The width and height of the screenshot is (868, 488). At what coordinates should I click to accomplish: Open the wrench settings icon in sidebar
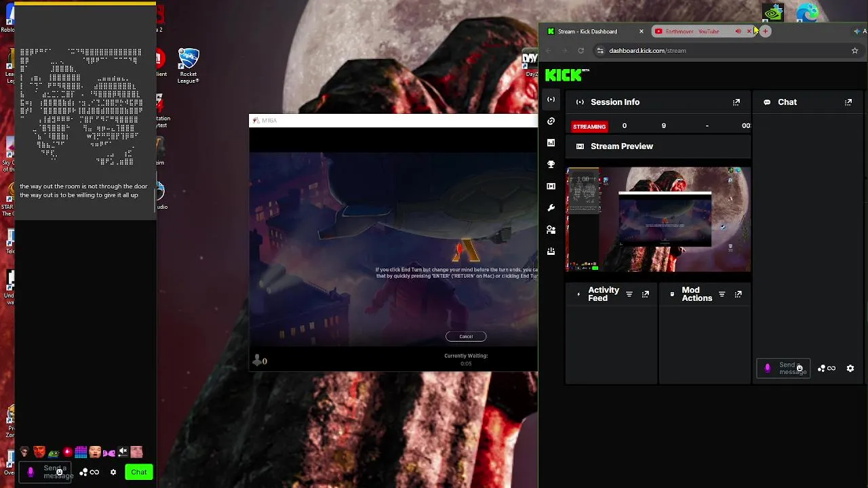point(551,208)
